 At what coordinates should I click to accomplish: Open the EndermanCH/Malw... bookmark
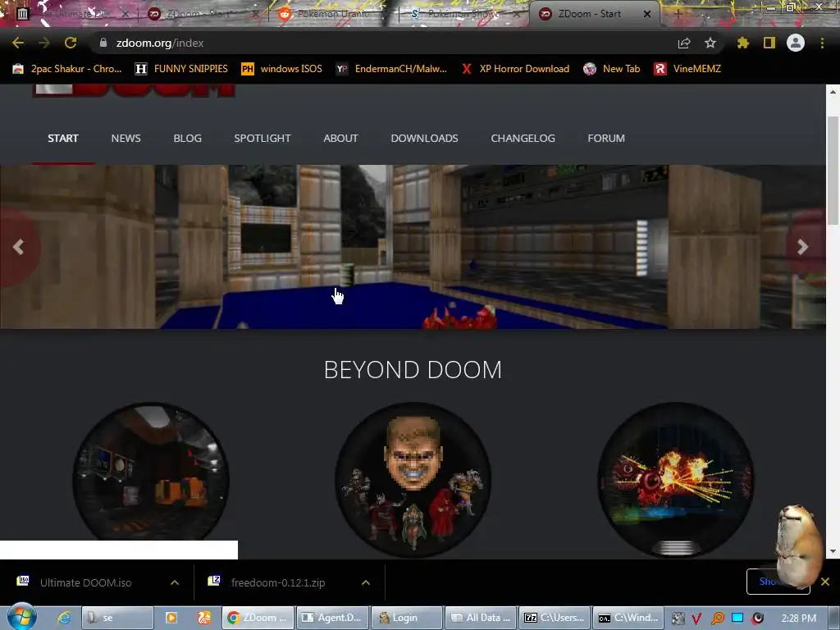[391, 69]
